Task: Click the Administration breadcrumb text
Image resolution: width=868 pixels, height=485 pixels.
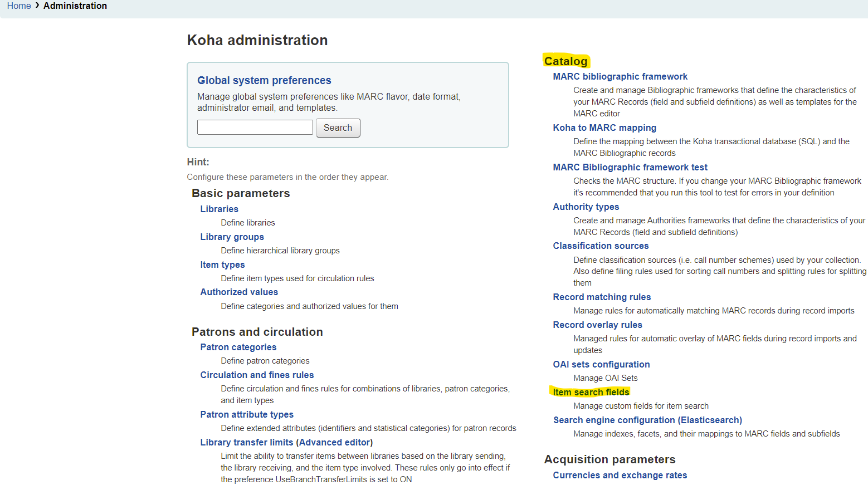Action: [x=75, y=6]
